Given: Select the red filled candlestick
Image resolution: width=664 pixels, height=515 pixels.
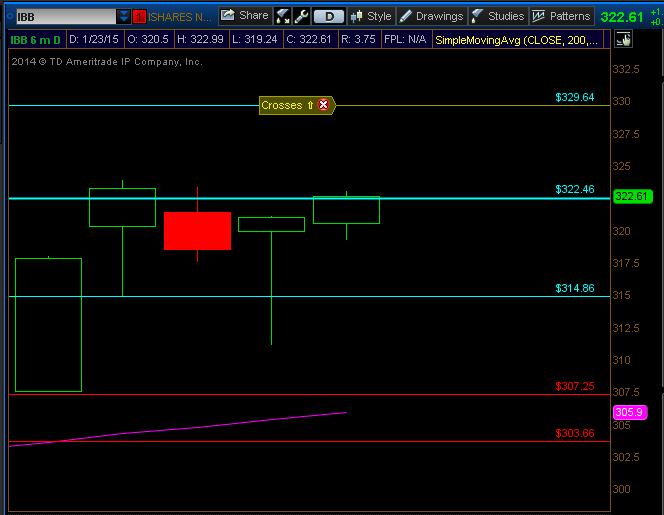Looking at the screenshot, I should pos(197,231).
